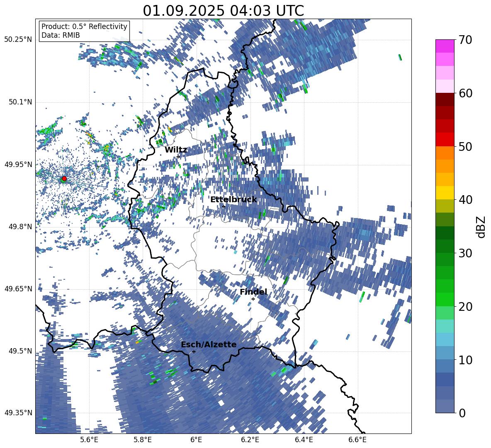Click the red radar site marker dot
This screenshot has height=448, width=491.
coord(64,179)
